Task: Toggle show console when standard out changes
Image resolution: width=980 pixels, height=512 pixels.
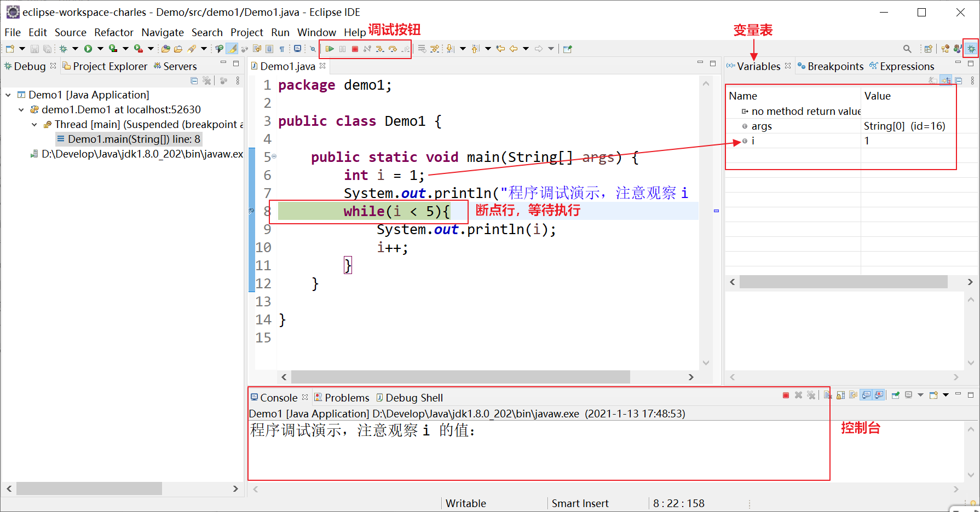Action: point(866,395)
